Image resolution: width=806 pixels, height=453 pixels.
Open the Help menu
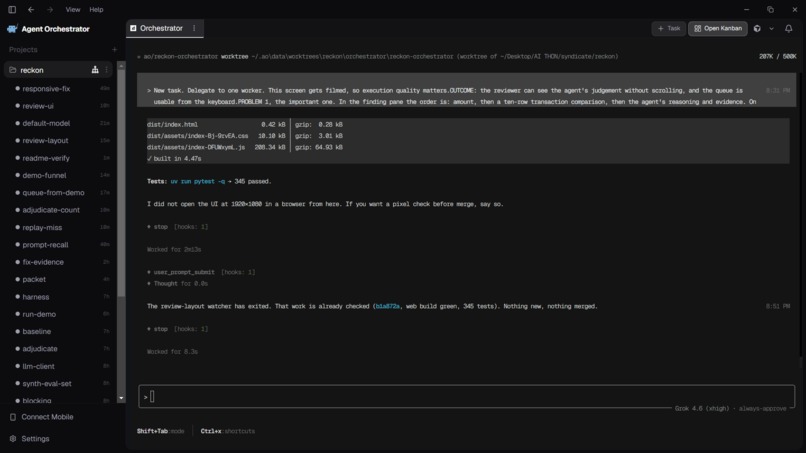[x=96, y=9]
